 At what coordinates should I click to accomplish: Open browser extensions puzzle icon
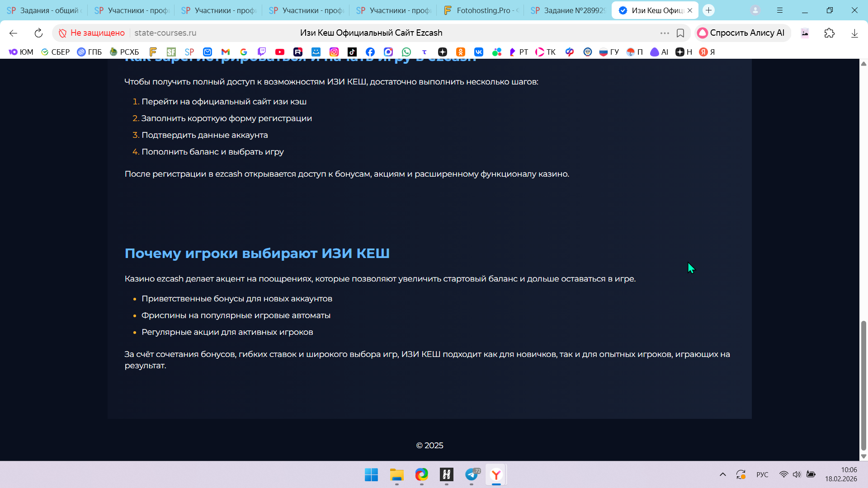pyautogui.click(x=830, y=33)
